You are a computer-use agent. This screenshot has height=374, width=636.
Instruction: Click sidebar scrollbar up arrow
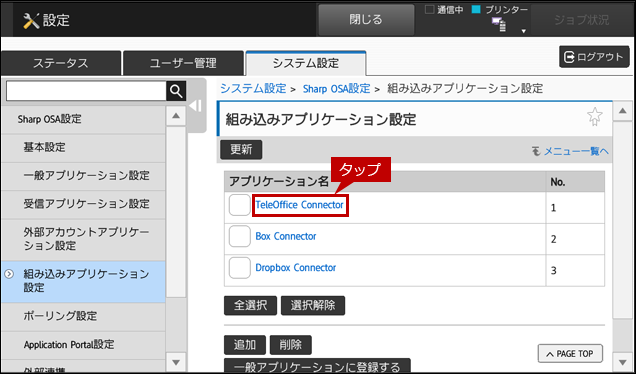[x=176, y=116]
